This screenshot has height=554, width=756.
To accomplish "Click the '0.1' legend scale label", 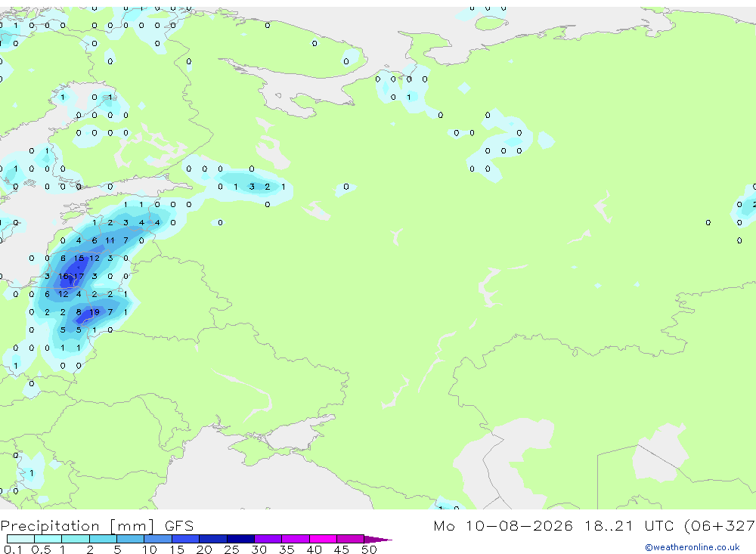I will [x=13, y=549].
